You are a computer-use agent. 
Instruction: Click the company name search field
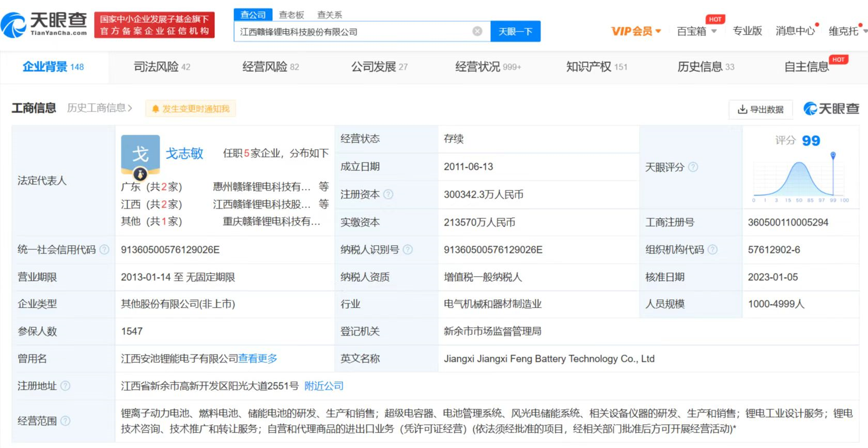[351, 31]
